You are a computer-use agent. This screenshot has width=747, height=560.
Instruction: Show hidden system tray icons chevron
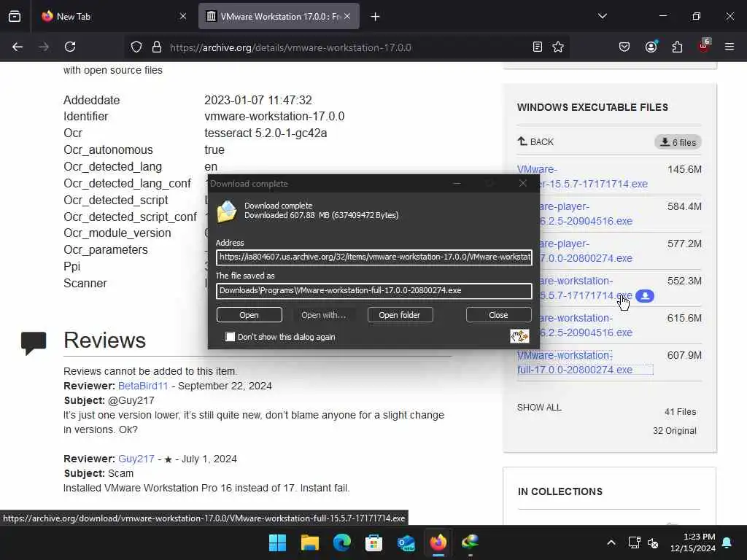click(611, 542)
